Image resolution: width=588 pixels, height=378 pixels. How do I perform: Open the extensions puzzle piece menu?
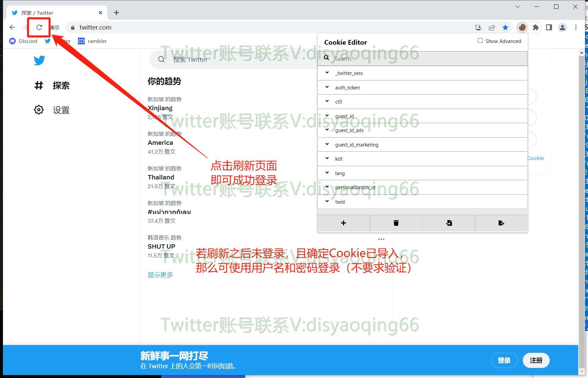pyautogui.click(x=536, y=28)
